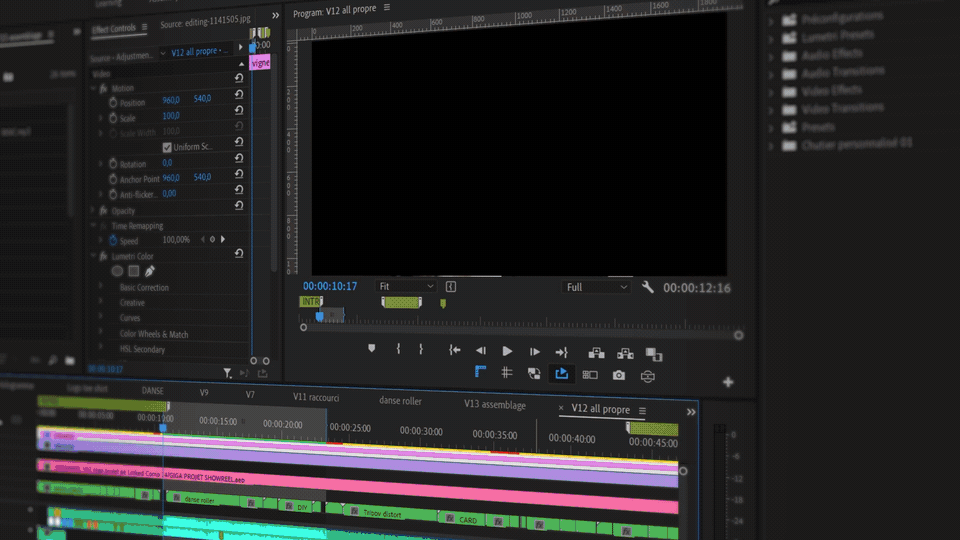Screen dimensions: 960x540
Task: Open the button editor plus icon
Action: coord(728,382)
